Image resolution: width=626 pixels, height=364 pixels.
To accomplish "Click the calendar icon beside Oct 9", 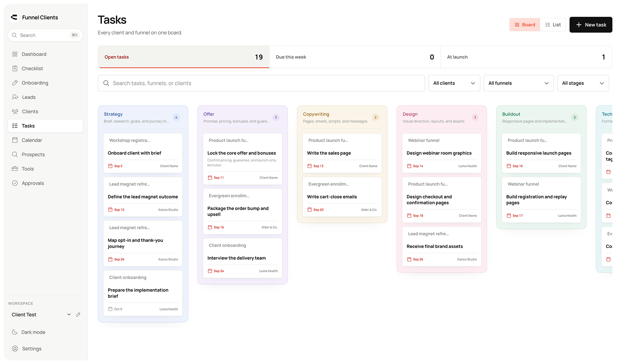I will pyautogui.click(x=110, y=309).
